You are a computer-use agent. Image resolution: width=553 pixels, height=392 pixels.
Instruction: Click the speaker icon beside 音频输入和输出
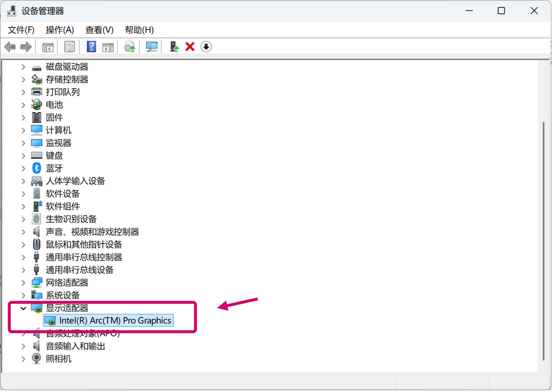[x=36, y=347]
